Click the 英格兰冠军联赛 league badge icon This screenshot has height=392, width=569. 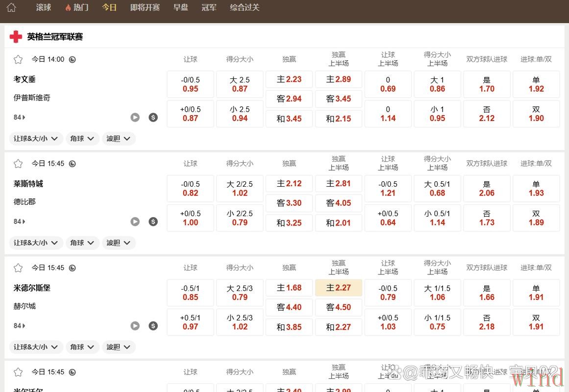pyautogui.click(x=15, y=37)
